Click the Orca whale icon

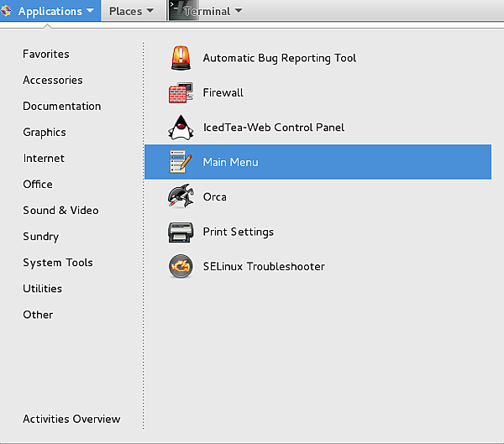pyautogui.click(x=181, y=197)
